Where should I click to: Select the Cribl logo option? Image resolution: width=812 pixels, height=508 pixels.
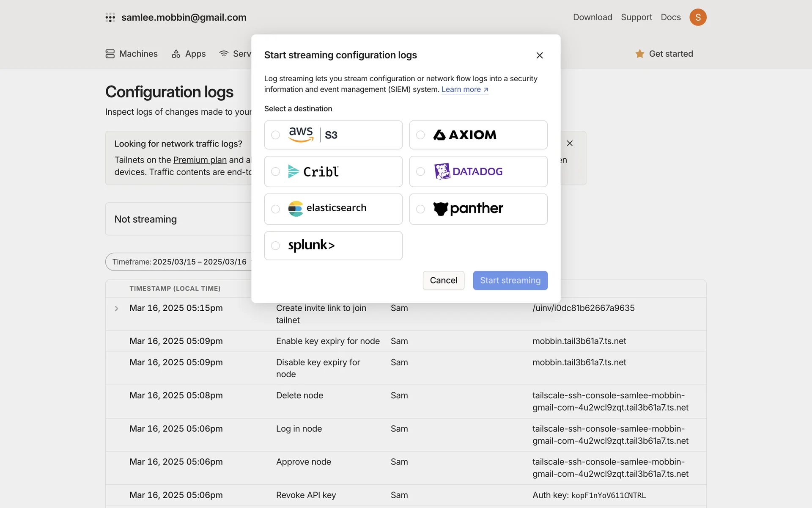313,171
